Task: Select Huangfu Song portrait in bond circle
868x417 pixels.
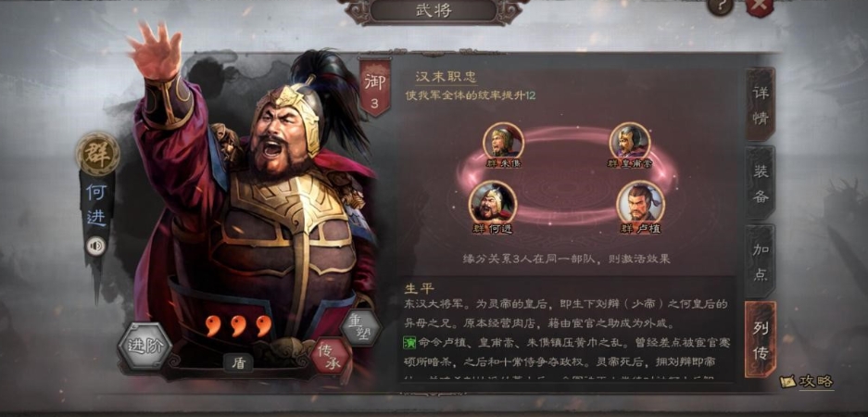Action: pos(630,141)
